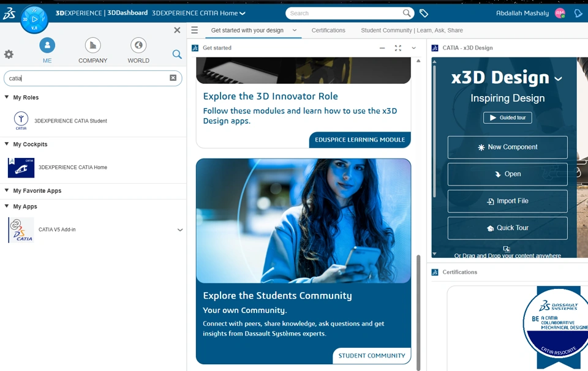Select the 'CATIA V5 Add-in' label

point(57,230)
